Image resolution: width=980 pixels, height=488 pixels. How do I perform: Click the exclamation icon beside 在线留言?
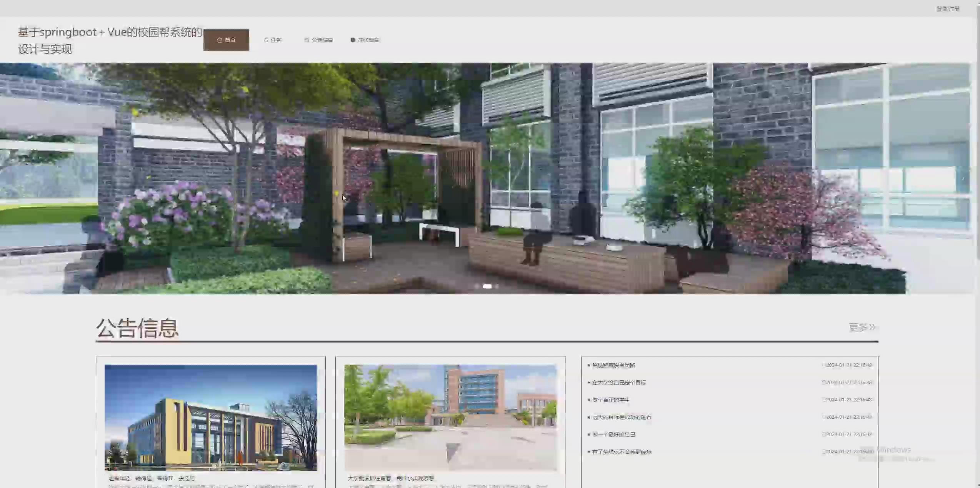(x=353, y=40)
